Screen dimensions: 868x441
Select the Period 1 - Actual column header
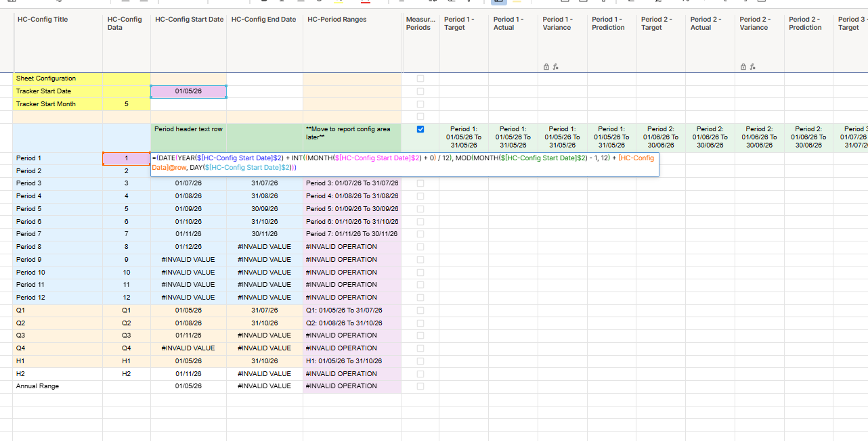click(513, 43)
